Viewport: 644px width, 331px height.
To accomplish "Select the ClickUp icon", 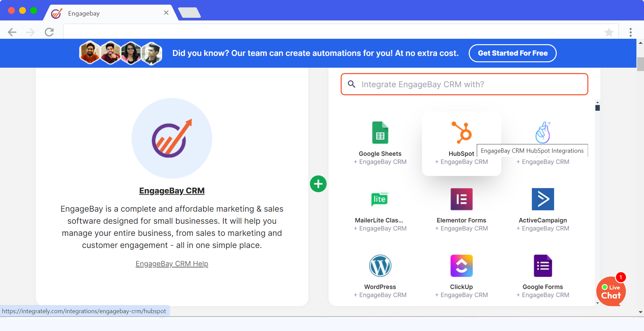I will pos(462,266).
